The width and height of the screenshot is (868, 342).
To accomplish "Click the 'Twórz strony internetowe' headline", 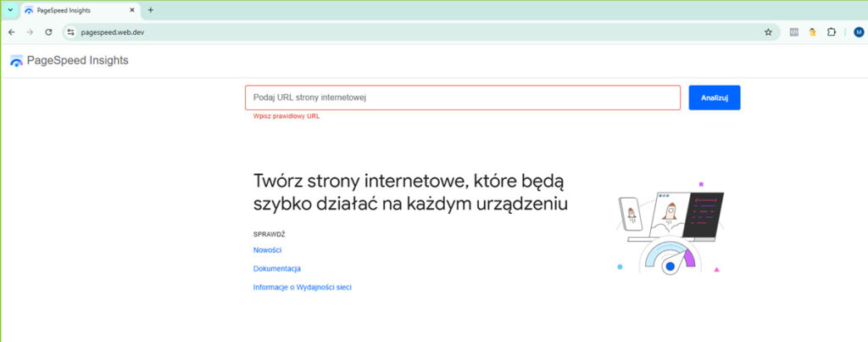I will click(x=410, y=193).
